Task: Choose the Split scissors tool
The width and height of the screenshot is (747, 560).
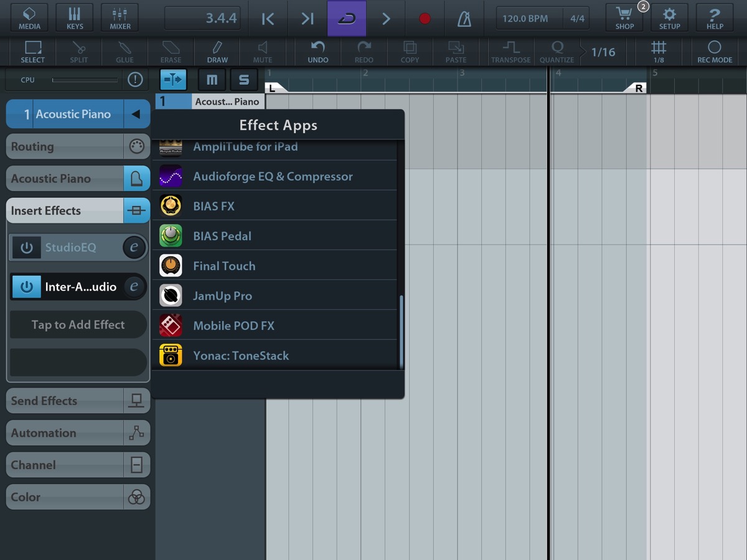Action: pyautogui.click(x=78, y=52)
